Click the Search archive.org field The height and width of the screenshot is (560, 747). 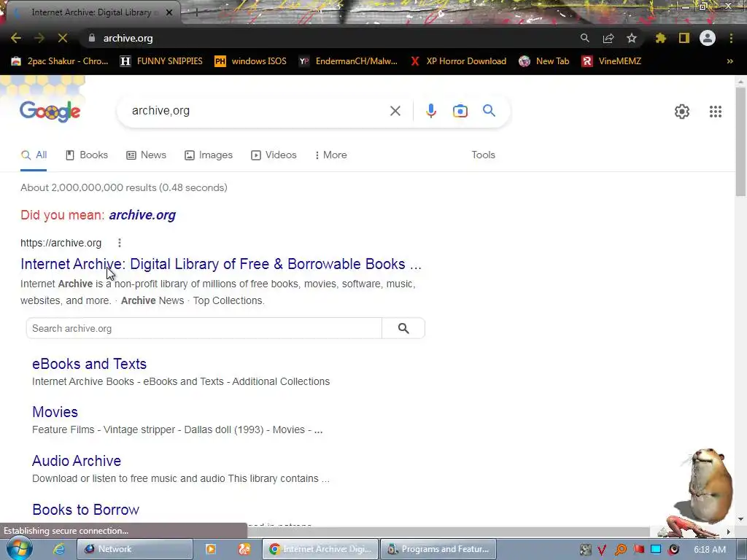coord(204,328)
